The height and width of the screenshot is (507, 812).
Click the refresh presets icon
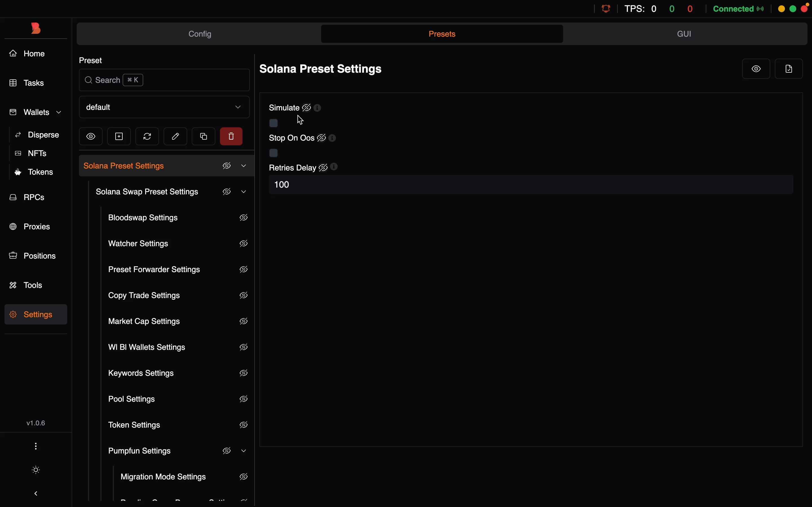click(x=147, y=137)
